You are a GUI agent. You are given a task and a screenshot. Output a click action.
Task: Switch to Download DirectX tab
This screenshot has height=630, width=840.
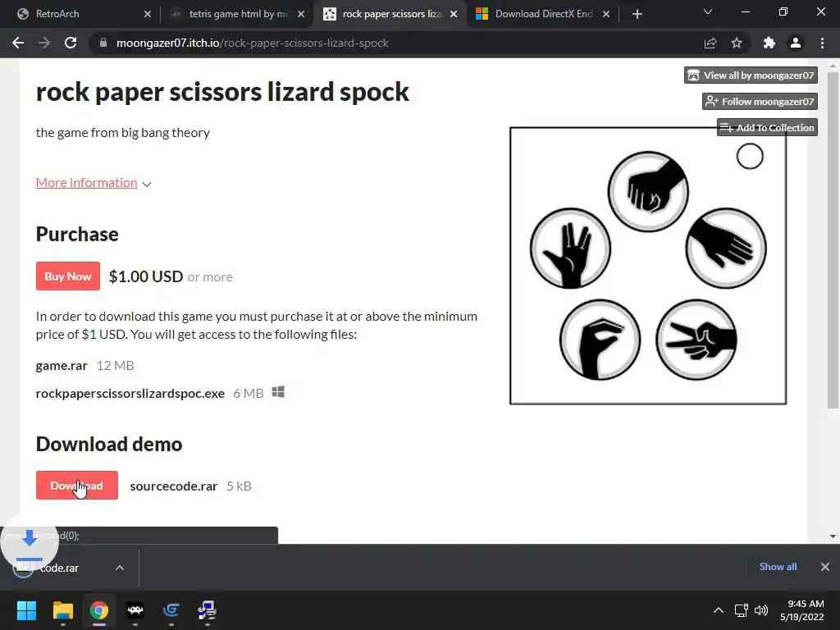click(542, 14)
